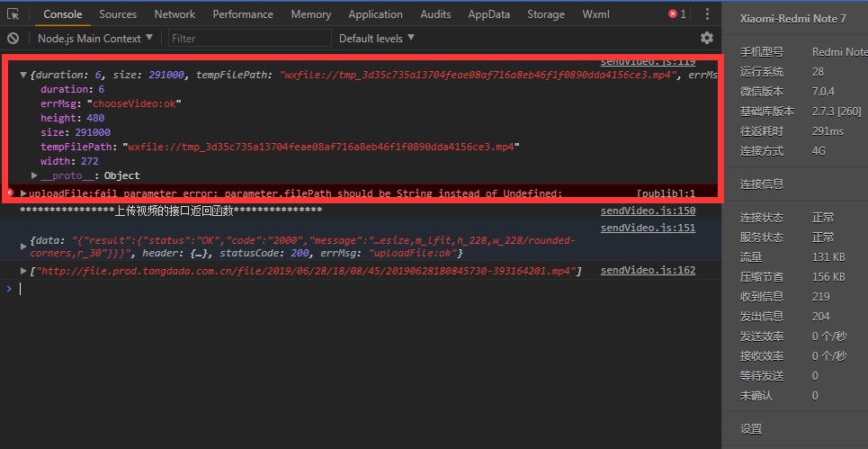The image size is (868, 449).
Task: Collapse the expanded duration object
Action: [x=23, y=76]
